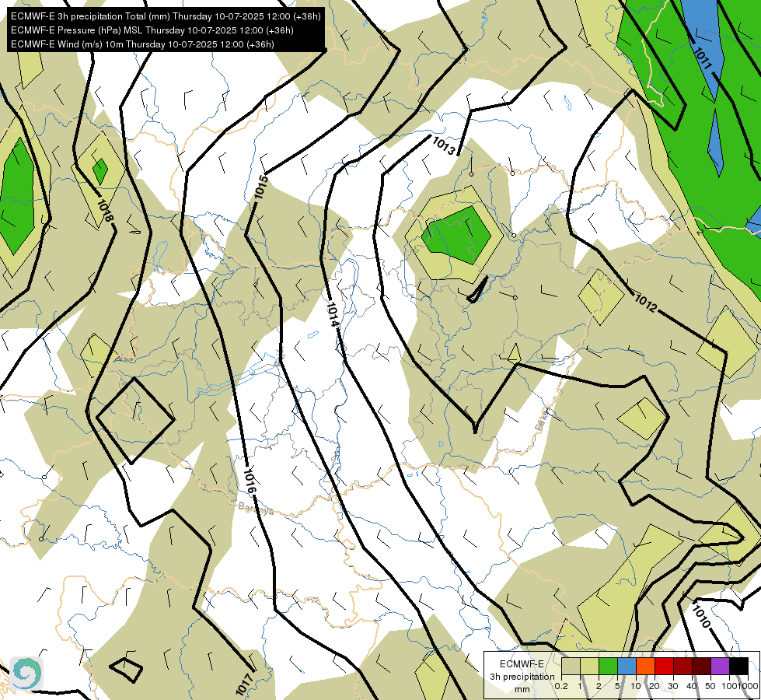Select the 1–2 mm pale yellow legend swatch
761x700 pixels.
tap(589, 666)
